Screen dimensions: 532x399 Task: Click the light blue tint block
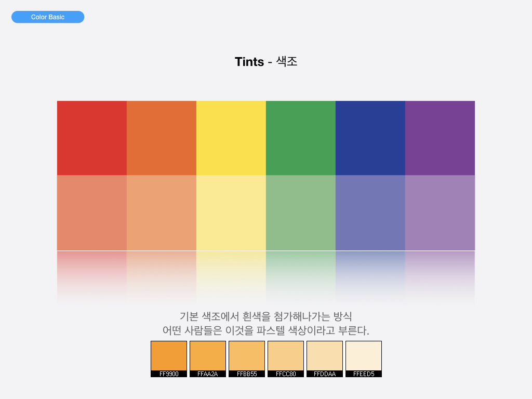point(370,212)
